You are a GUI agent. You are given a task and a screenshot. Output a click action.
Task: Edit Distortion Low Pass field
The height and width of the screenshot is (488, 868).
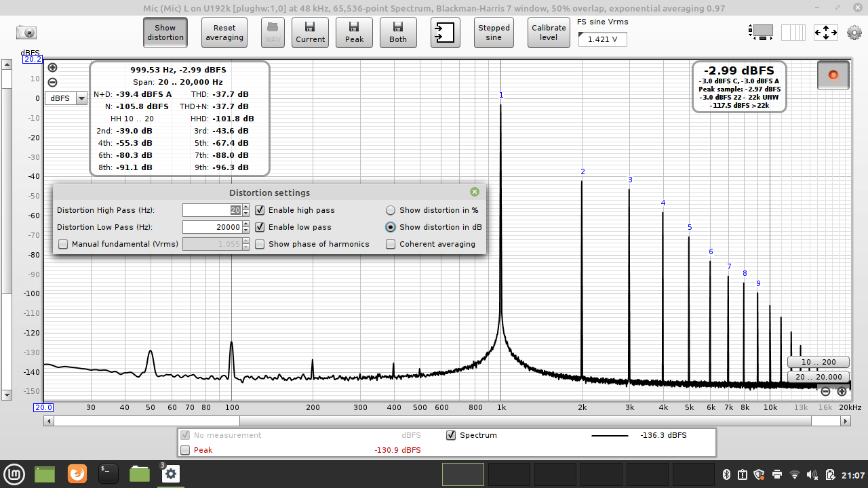212,227
